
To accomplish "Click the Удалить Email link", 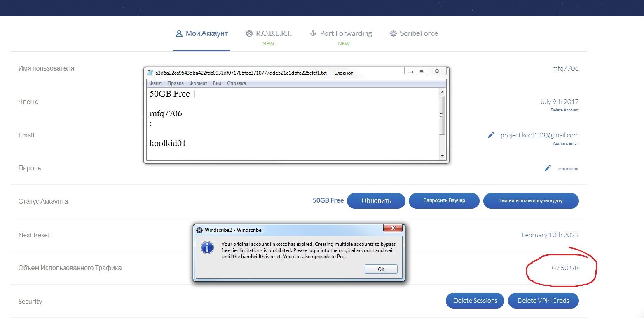I will point(565,144).
